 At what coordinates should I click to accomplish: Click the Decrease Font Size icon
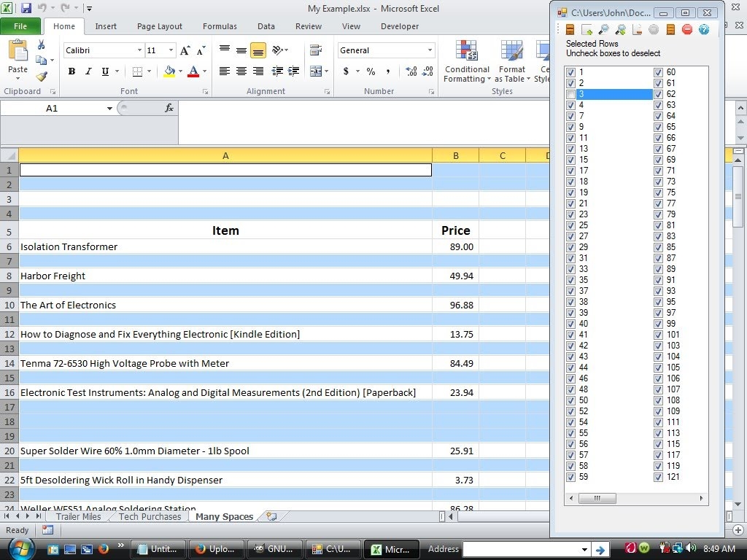coord(201,50)
